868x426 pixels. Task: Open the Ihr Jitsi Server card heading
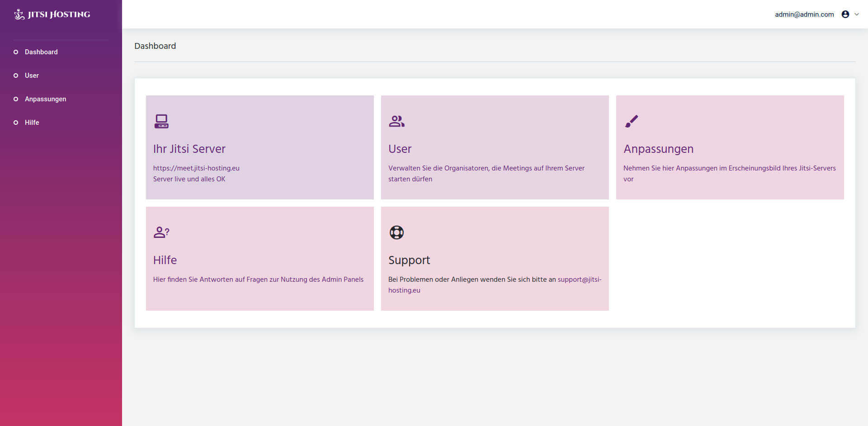click(x=189, y=149)
